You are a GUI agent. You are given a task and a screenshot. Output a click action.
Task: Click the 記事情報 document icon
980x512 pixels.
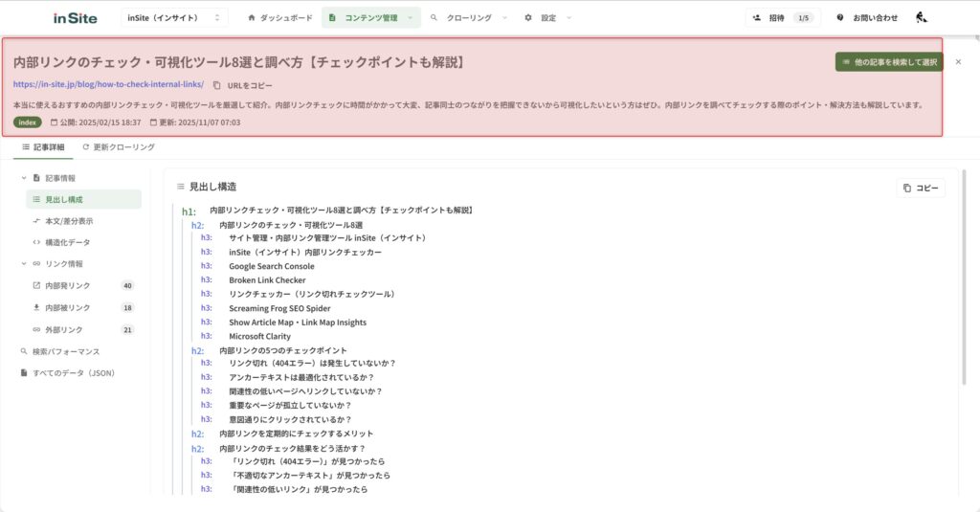(36, 178)
